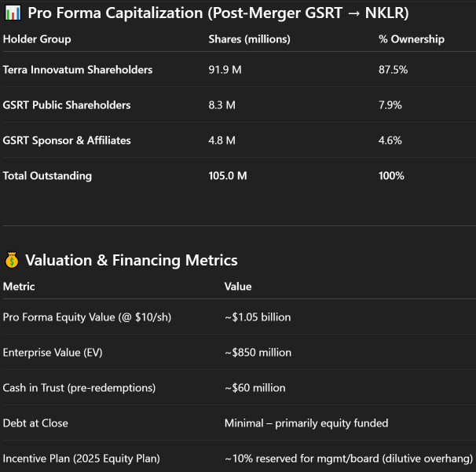Click the money bag emoji icon
Image resolution: width=476 pixels, height=472 pixels.
click(x=13, y=260)
